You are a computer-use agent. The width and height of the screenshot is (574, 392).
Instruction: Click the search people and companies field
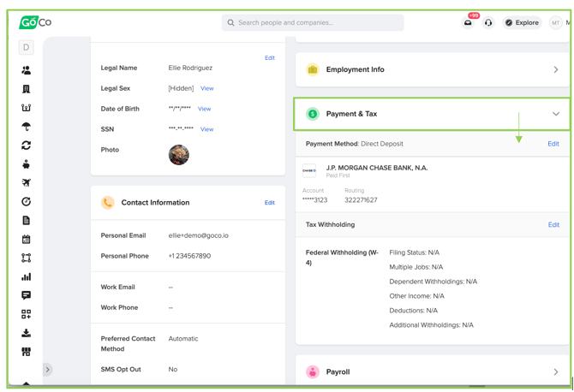(x=313, y=23)
